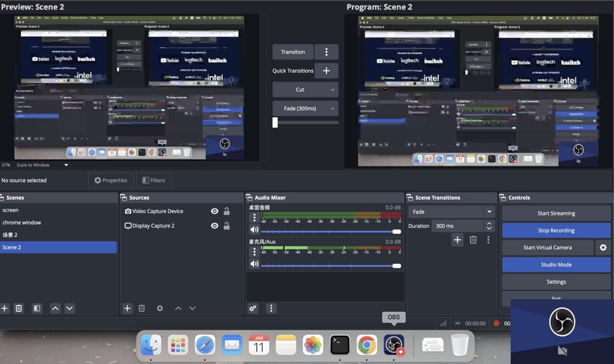Open source Properties button

click(111, 180)
